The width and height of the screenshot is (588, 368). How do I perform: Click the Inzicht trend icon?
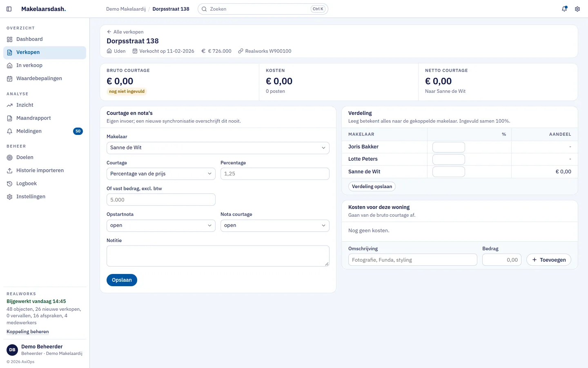click(10, 105)
